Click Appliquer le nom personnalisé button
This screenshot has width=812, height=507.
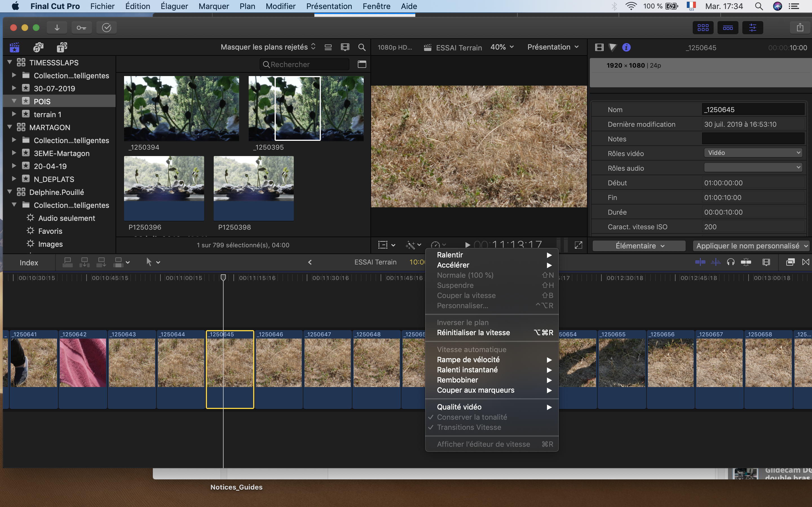coord(751,246)
